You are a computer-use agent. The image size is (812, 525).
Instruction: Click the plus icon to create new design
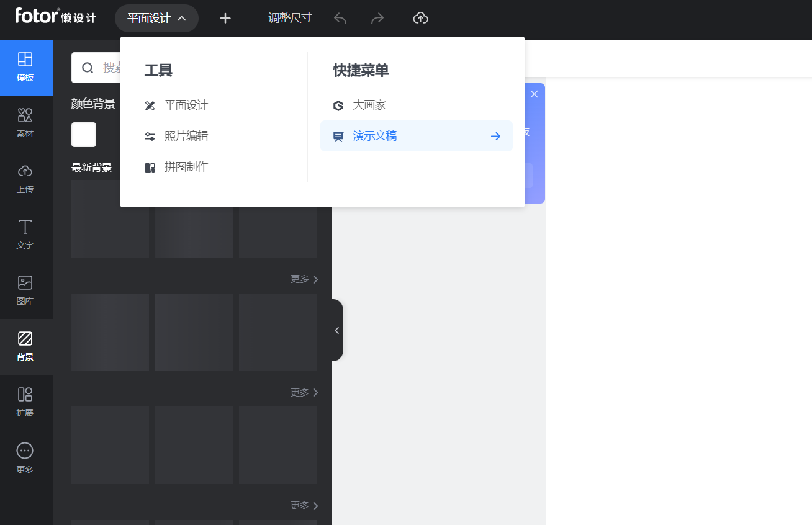click(x=225, y=19)
